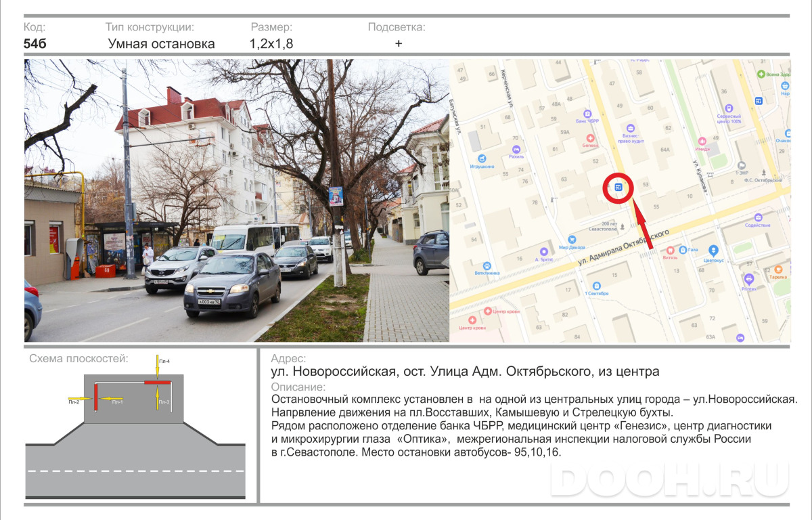This screenshot has width=812, height=520.
Task: Click the Схема плоскостей heading
Action: (x=78, y=359)
